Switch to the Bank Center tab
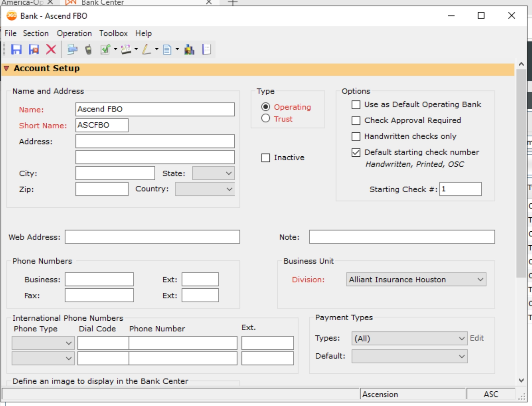 102,3
